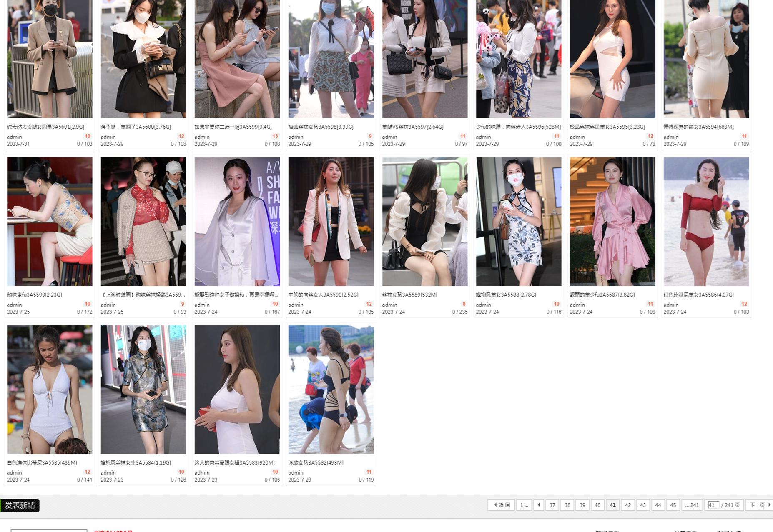This screenshot has height=532, width=773.
Task: Open page 38 in pagination
Action: 567,505
